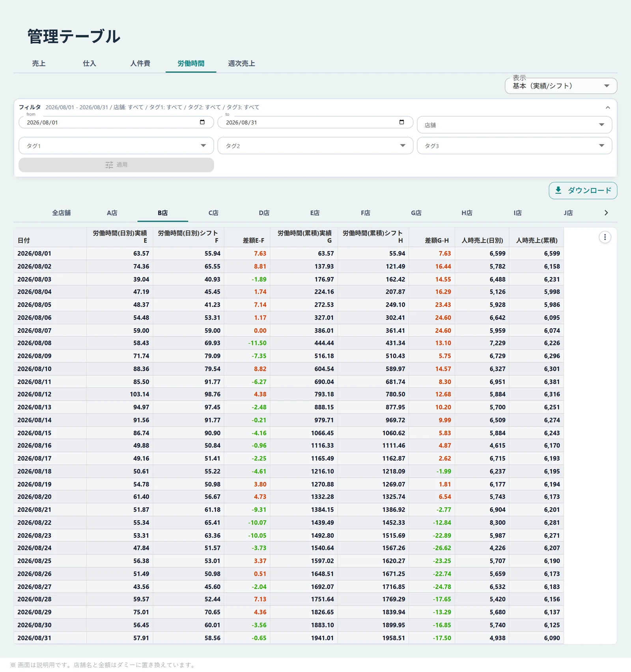Click the to date field 2026/08/31

[x=315, y=122]
